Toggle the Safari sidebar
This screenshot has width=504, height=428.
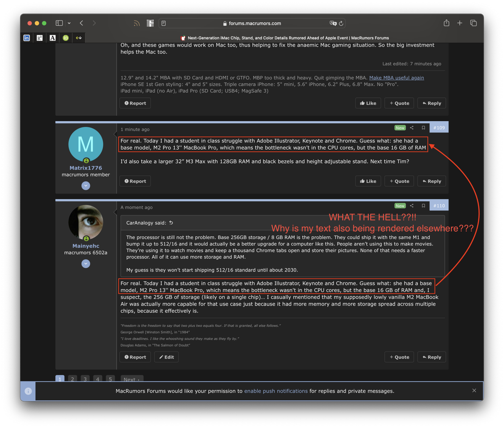click(59, 23)
